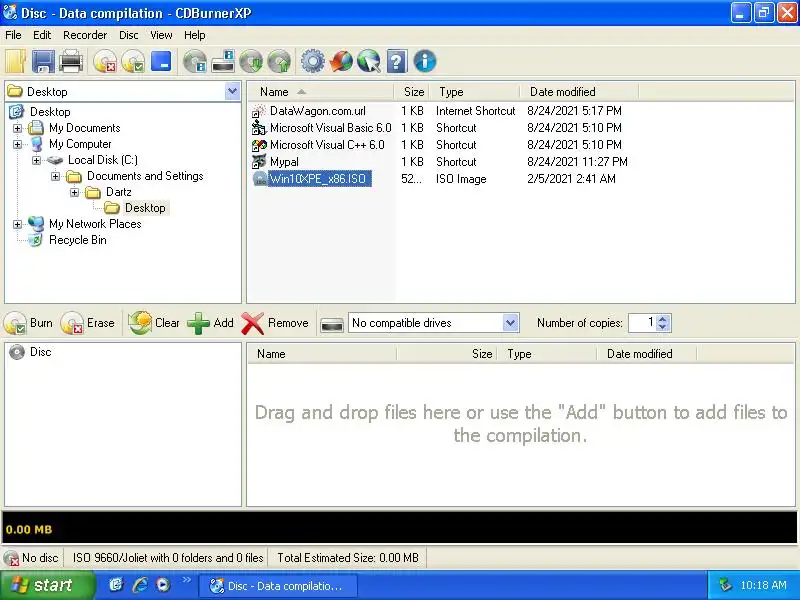Image resolution: width=800 pixels, height=600 pixels.
Task: Click Disc - Data compilation taskbar button
Action: [x=277, y=586]
